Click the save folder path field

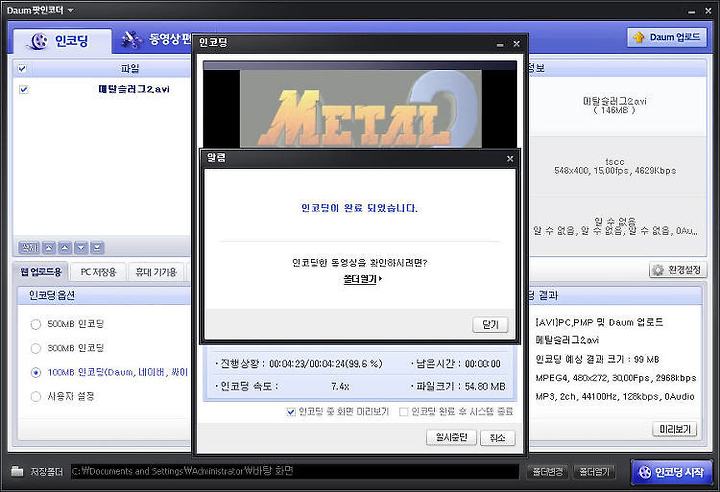(295, 471)
